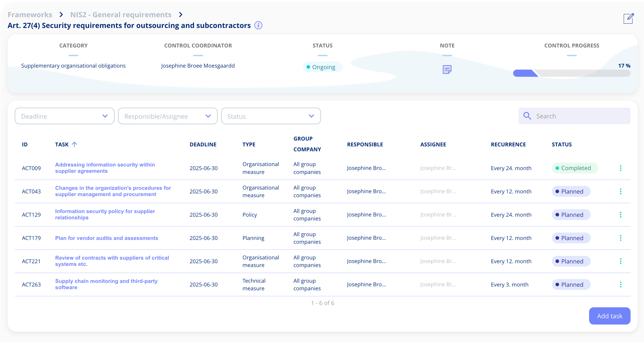Image resolution: width=644 pixels, height=342 pixels.
Task: Go to NIS2 - General requirements breadcrumb
Action: pyautogui.click(x=121, y=15)
